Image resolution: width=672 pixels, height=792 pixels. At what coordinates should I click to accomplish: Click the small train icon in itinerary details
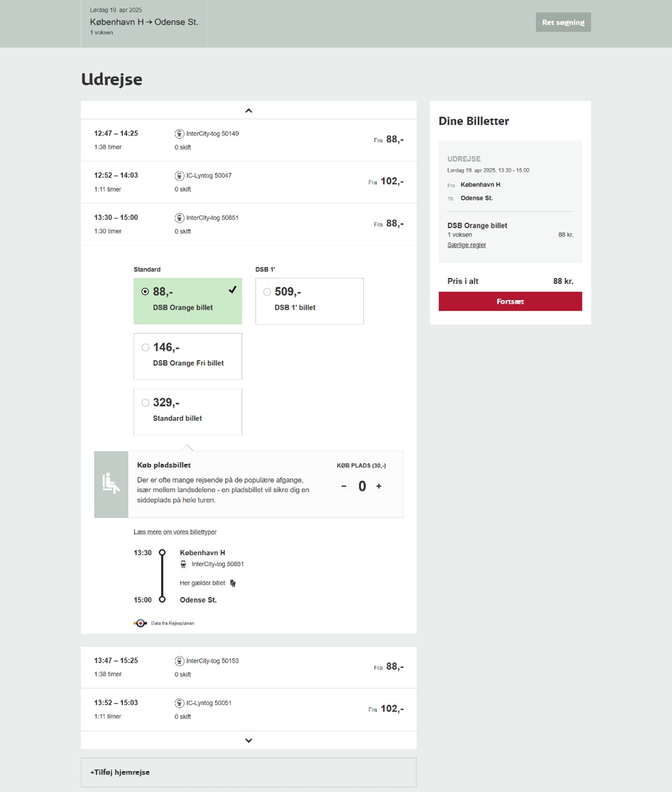click(x=184, y=564)
